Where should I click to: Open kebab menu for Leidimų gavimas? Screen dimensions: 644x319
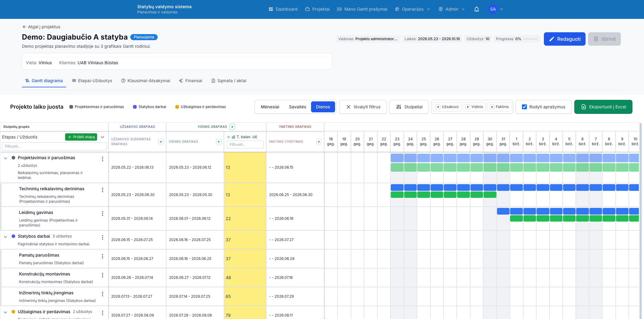click(103, 214)
